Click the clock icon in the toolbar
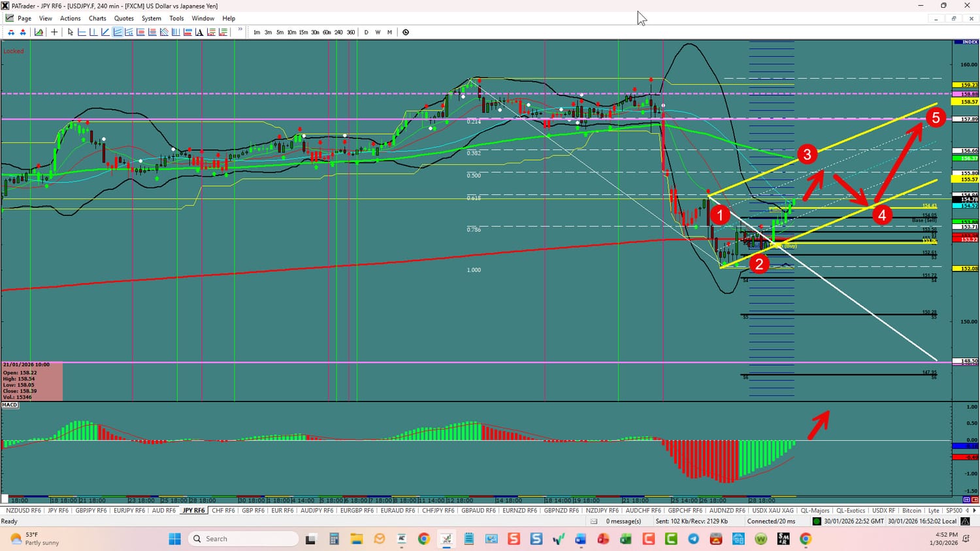Screen dimensions: 980x551 tap(406, 32)
